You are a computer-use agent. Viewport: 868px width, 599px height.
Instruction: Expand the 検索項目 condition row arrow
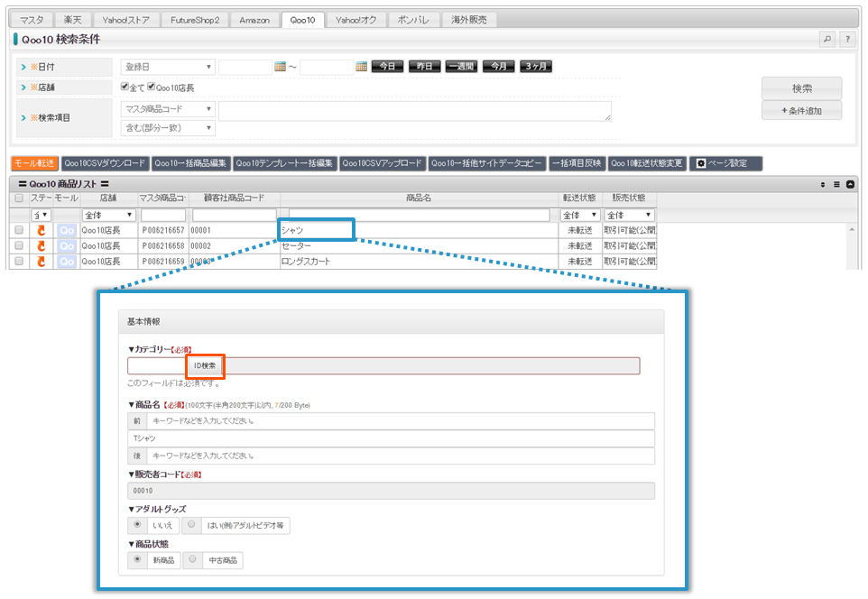tap(23, 118)
